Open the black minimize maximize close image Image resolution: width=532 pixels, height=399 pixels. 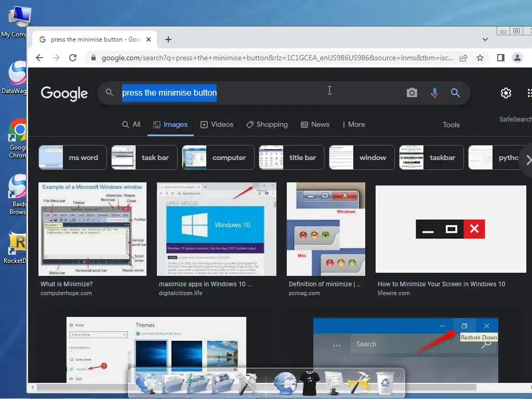point(450,229)
